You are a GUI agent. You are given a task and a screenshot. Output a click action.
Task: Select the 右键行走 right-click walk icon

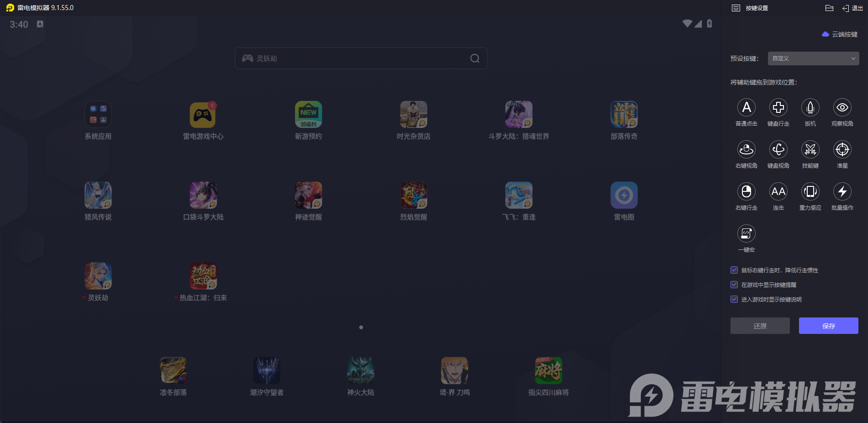tap(746, 191)
